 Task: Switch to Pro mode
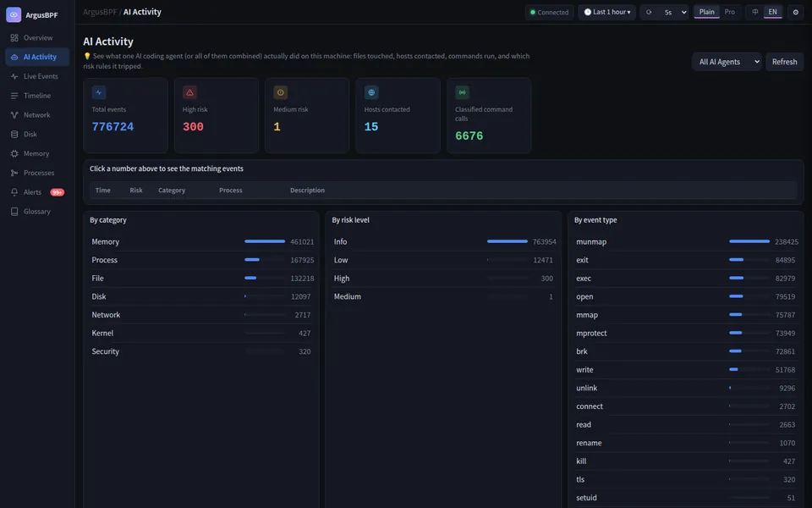(730, 12)
